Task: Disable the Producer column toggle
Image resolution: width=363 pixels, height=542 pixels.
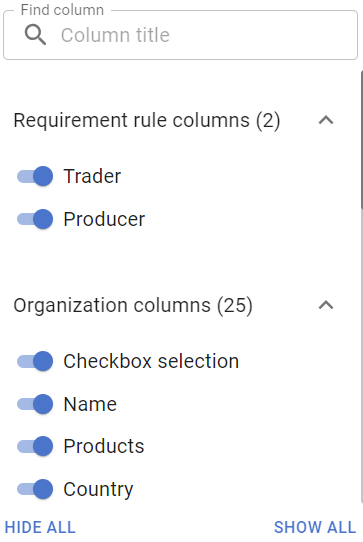Action: point(35,219)
